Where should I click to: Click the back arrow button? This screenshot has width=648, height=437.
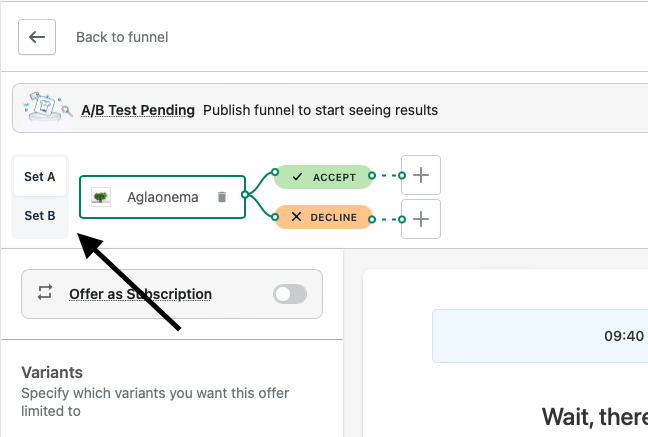click(x=37, y=37)
